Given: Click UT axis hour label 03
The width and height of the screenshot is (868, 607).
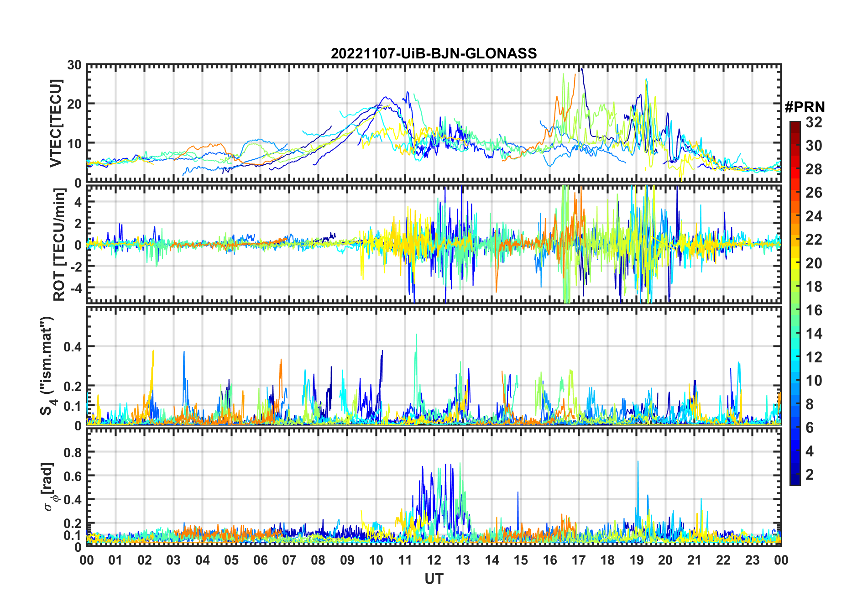Looking at the screenshot, I should click(173, 560).
